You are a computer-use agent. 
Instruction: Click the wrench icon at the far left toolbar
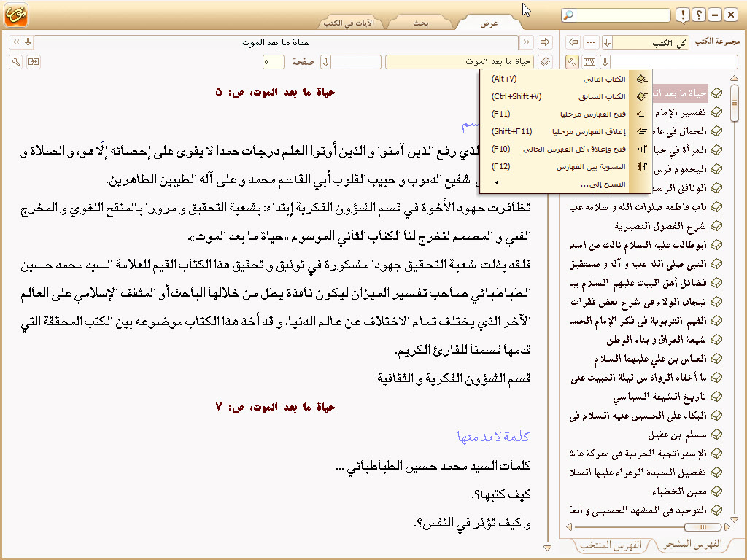16,61
